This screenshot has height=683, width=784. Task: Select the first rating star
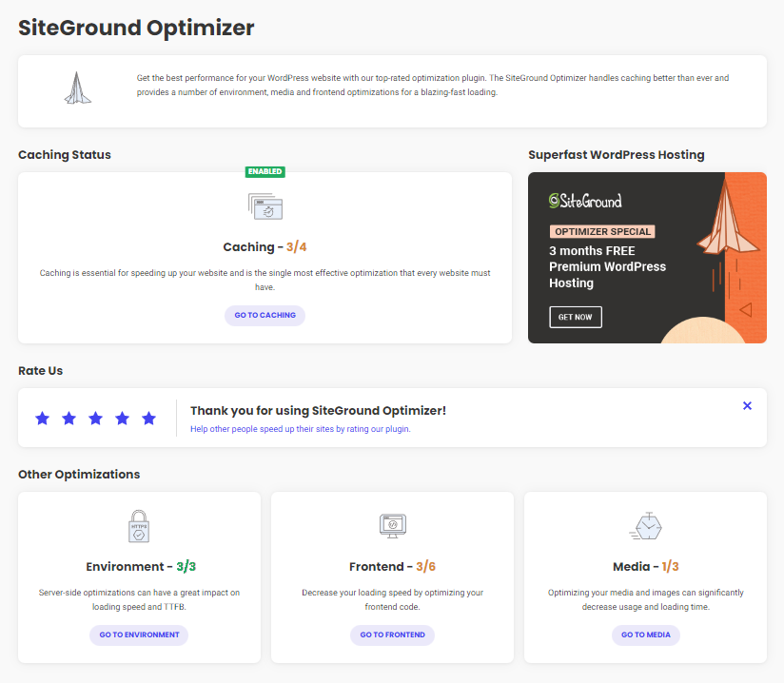pos(42,417)
